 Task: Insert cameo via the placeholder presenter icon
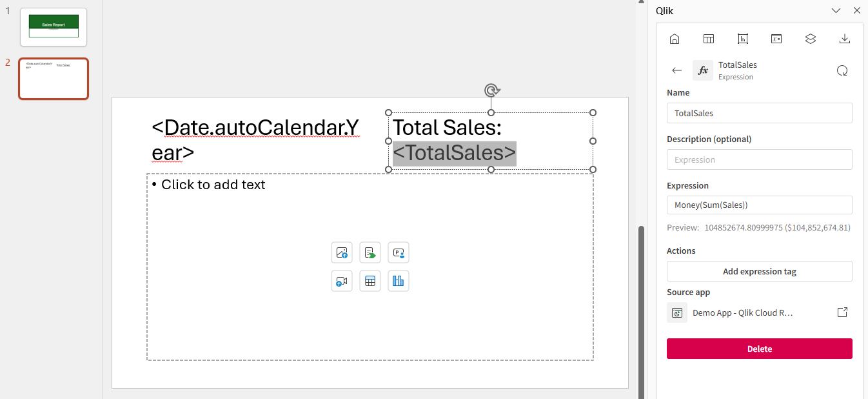(399, 252)
